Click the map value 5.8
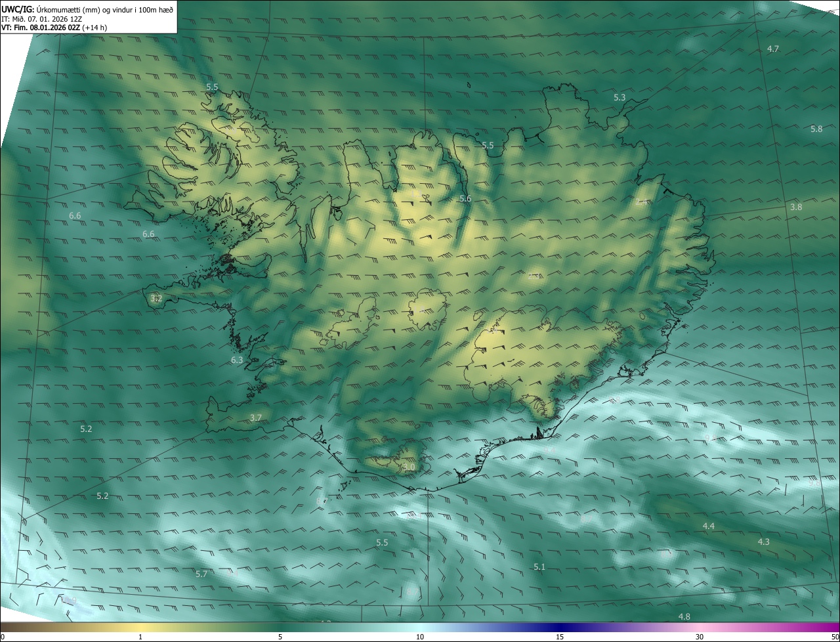The width and height of the screenshot is (840, 642). coord(816,129)
